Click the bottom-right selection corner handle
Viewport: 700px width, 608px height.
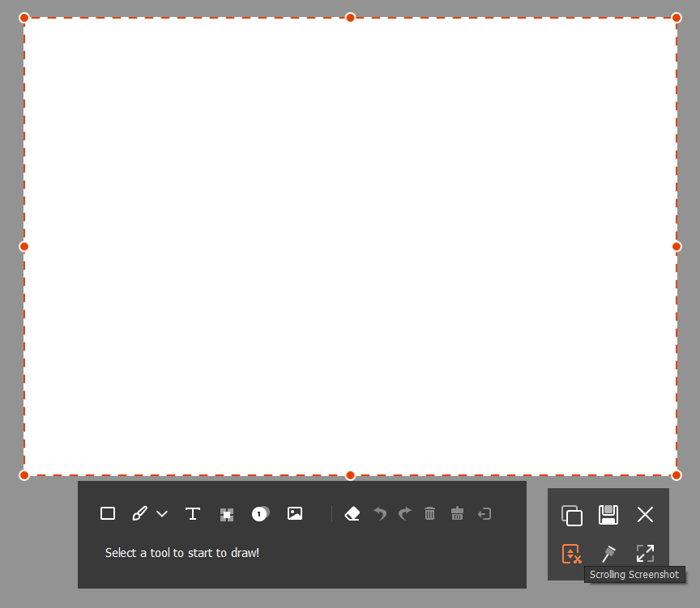[x=677, y=475]
